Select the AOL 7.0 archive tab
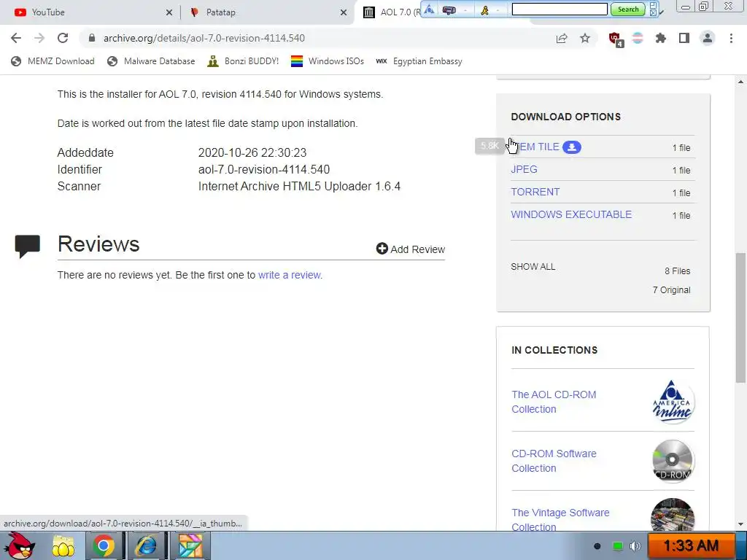Image resolution: width=747 pixels, height=560 pixels. (391, 12)
